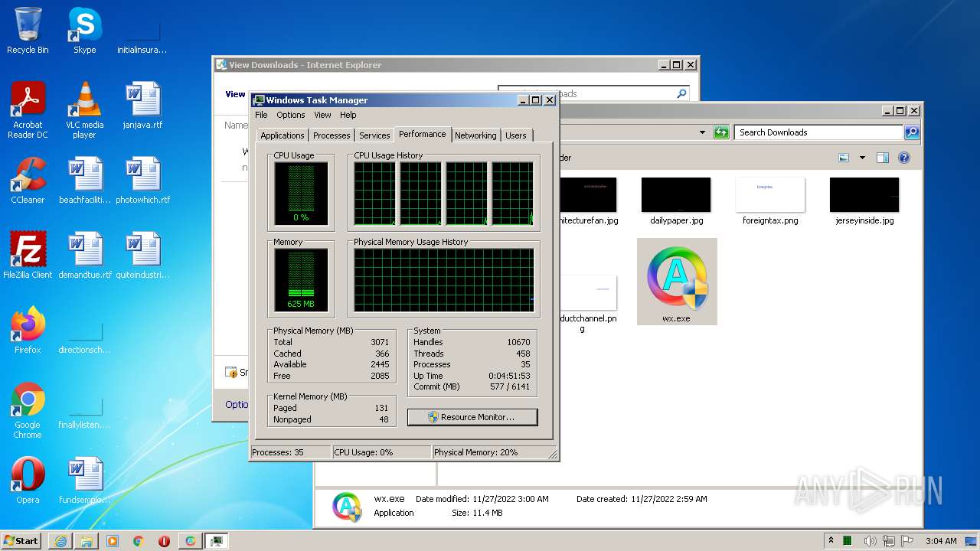Select the fundsemplo... document icon
Screen dimensions: 980x551
tap(84, 481)
